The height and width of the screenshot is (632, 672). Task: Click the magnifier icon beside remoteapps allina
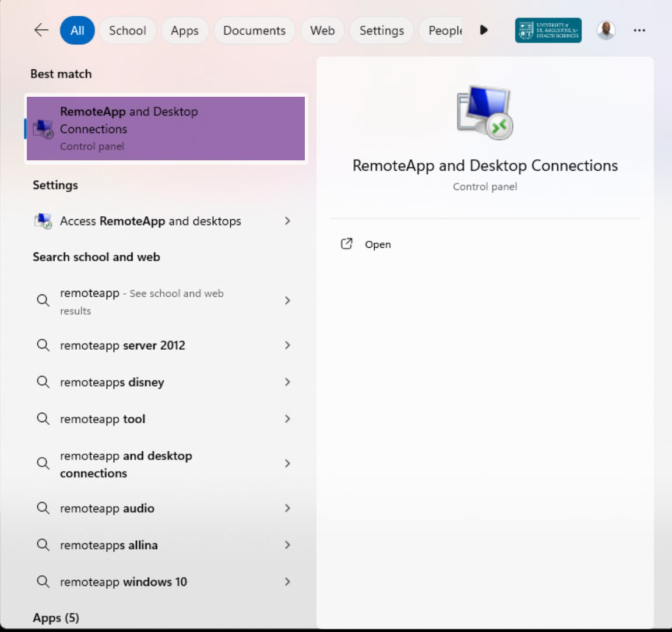click(x=43, y=545)
